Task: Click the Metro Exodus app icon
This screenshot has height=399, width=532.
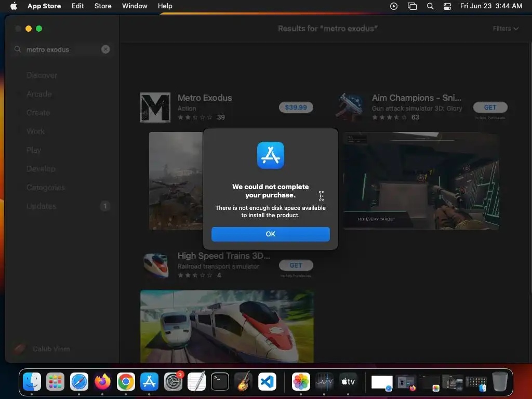Action: pyautogui.click(x=155, y=108)
